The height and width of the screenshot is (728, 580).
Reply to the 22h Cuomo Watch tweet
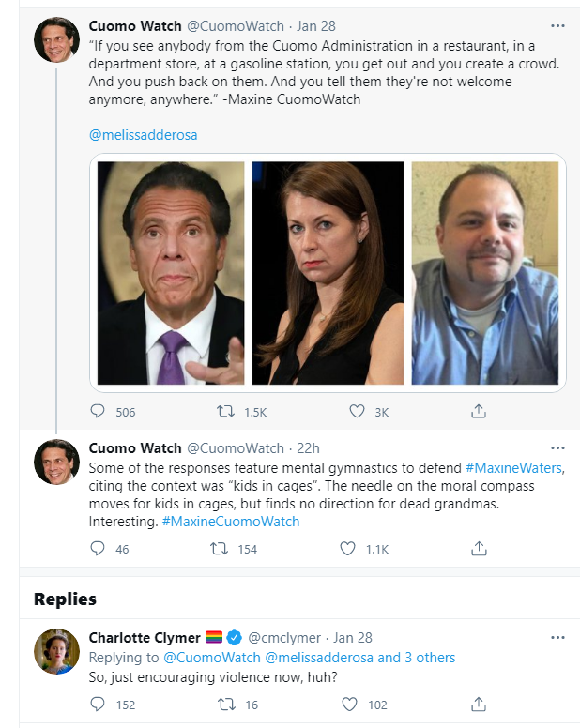[98, 549]
